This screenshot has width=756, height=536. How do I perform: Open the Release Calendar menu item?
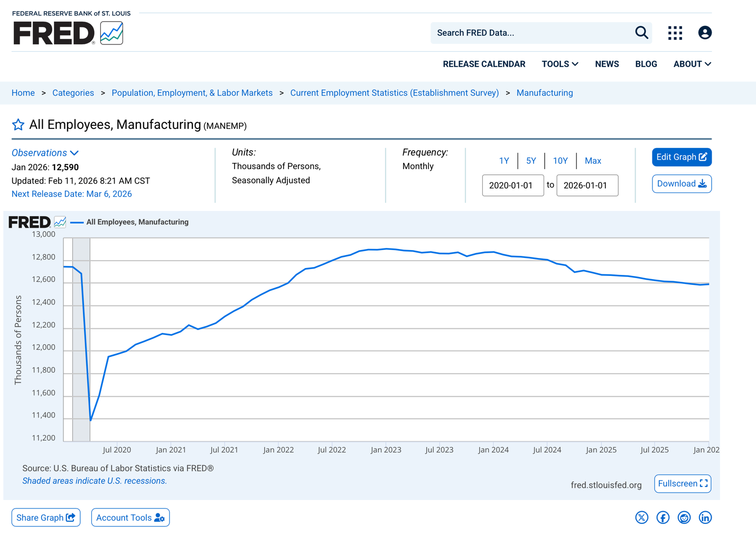[484, 64]
